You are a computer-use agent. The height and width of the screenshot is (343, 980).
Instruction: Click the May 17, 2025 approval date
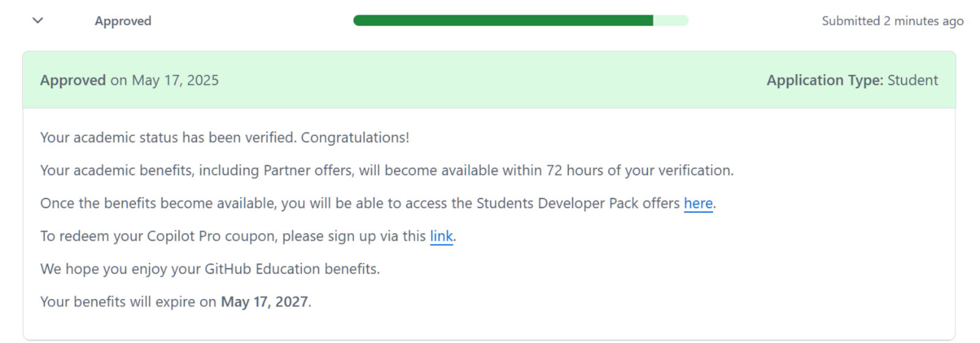tap(175, 80)
